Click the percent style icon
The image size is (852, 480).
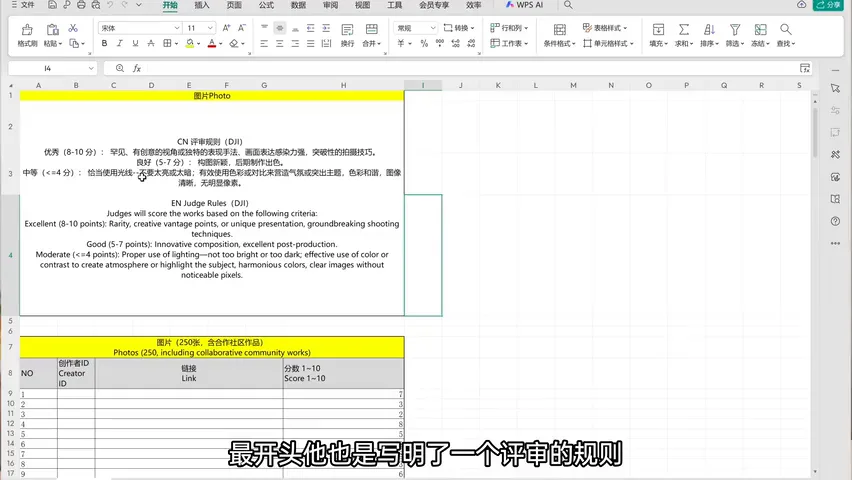[x=424, y=43]
